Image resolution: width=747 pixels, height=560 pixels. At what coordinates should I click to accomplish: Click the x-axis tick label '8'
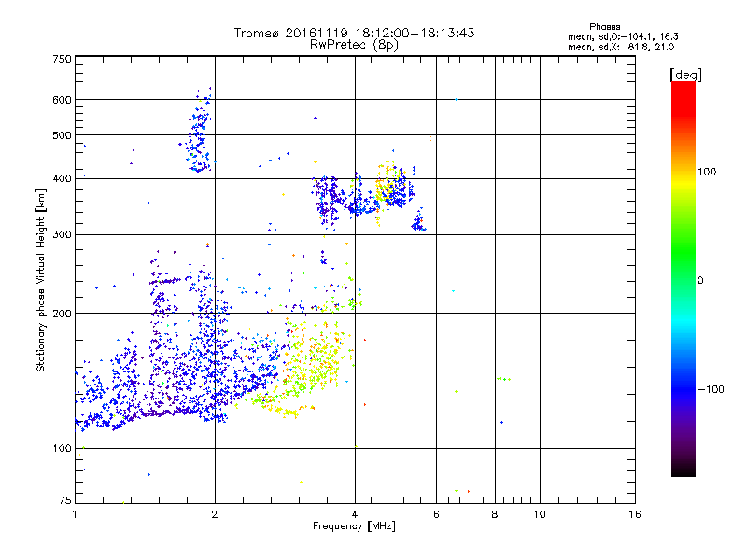(x=495, y=514)
